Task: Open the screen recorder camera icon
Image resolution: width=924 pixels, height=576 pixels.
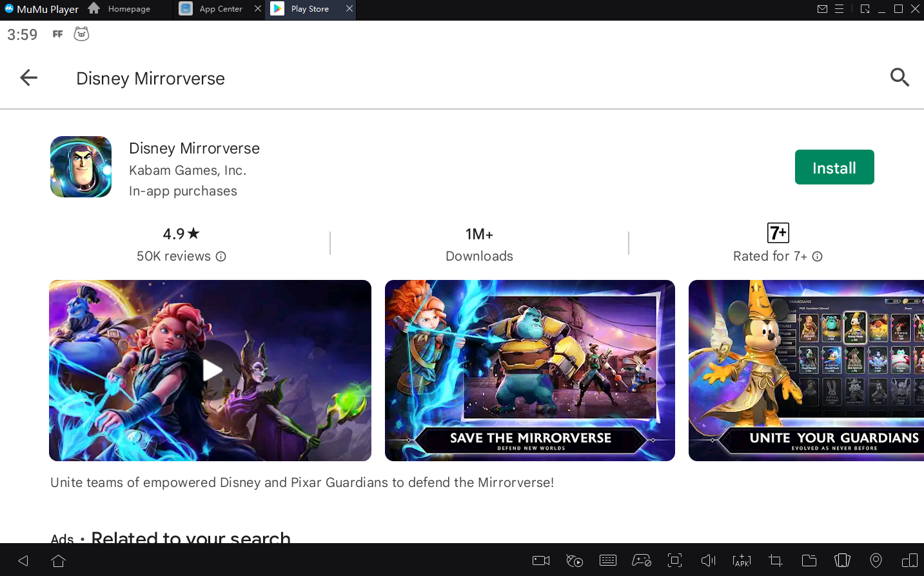Action: click(x=540, y=561)
